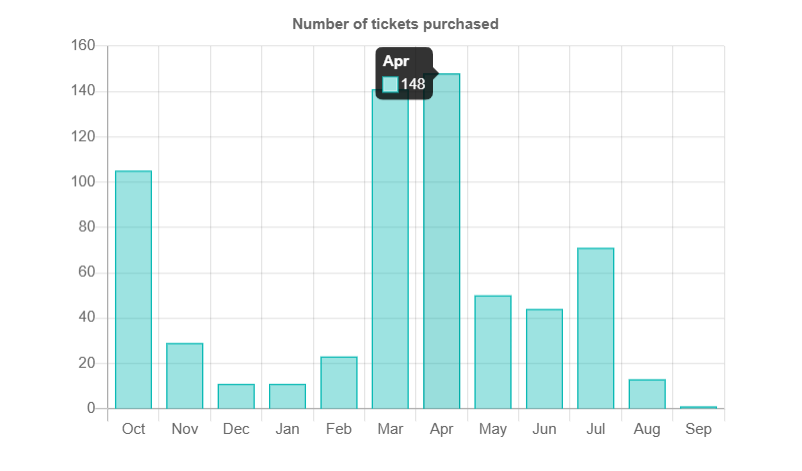Click the 'Oct' x-axis label

(x=133, y=430)
